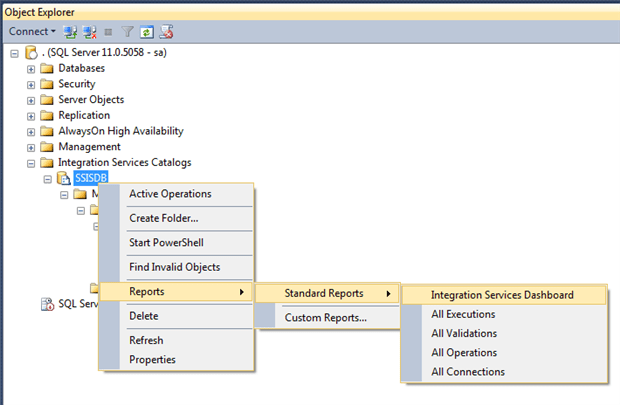
Task: Open the Connect dropdown in Object Explorer
Action: pos(32,31)
